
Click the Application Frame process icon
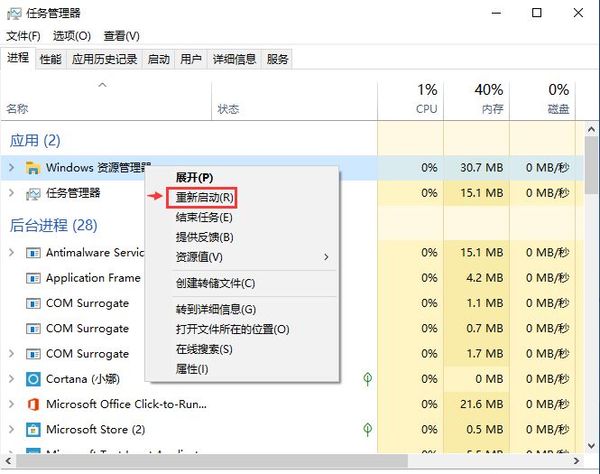(32, 278)
